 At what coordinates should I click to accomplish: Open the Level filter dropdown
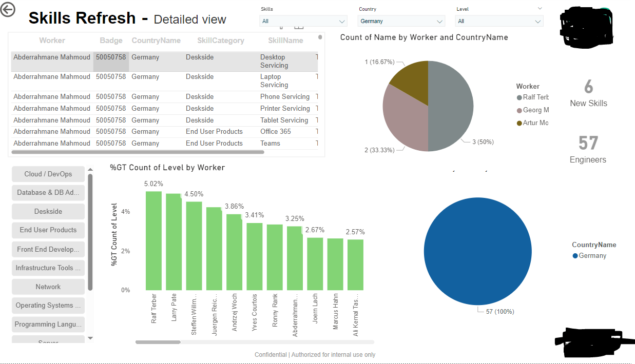pyautogui.click(x=499, y=21)
